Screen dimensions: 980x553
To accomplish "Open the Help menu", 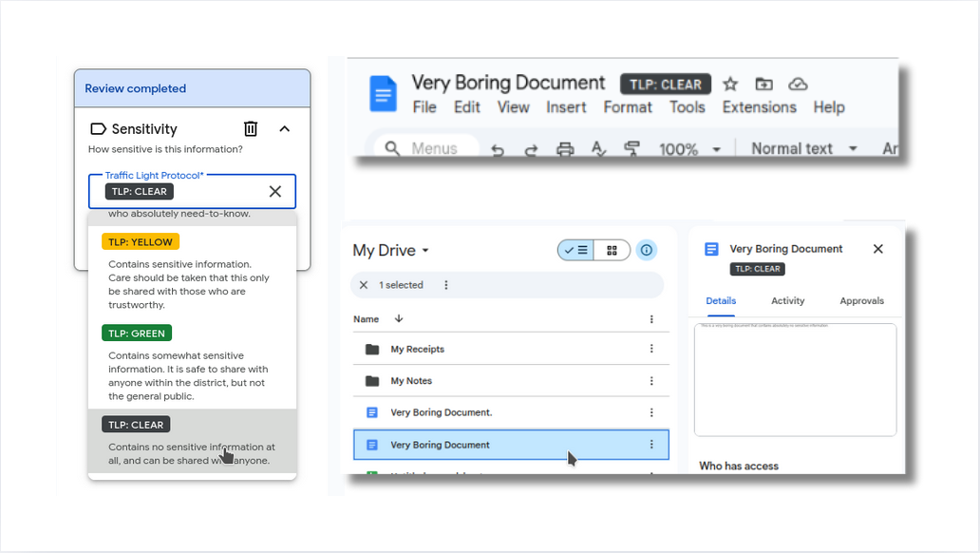I will (x=829, y=107).
